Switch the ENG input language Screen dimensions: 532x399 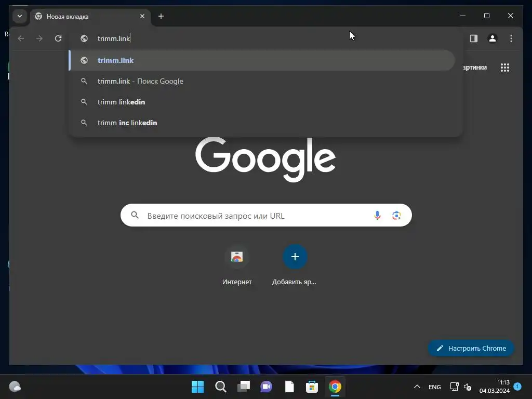435,387
